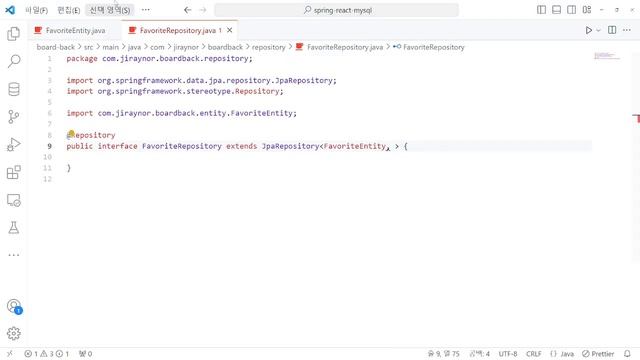This screenshot has height=360, width=640.
Task: Click the ports forwarded status item
Action: tap(85, 354)
